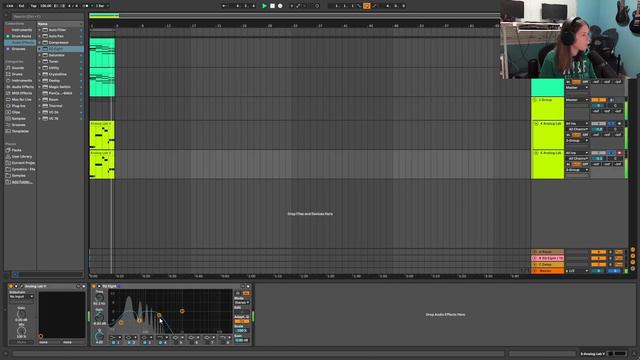Expand the Auto Filter device entry
Viewport: 640px width, 360px height.
point(40,30)
